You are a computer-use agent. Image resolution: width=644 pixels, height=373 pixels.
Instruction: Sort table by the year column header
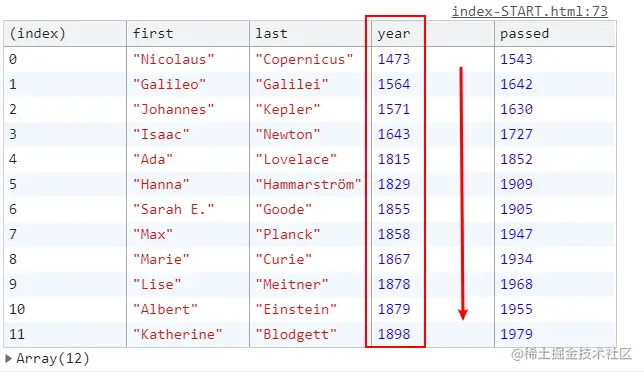coord(433,34)
